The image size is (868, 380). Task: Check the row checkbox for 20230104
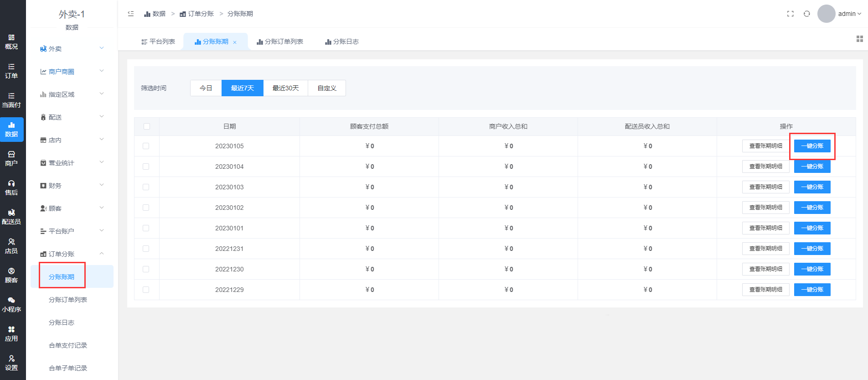146,167
